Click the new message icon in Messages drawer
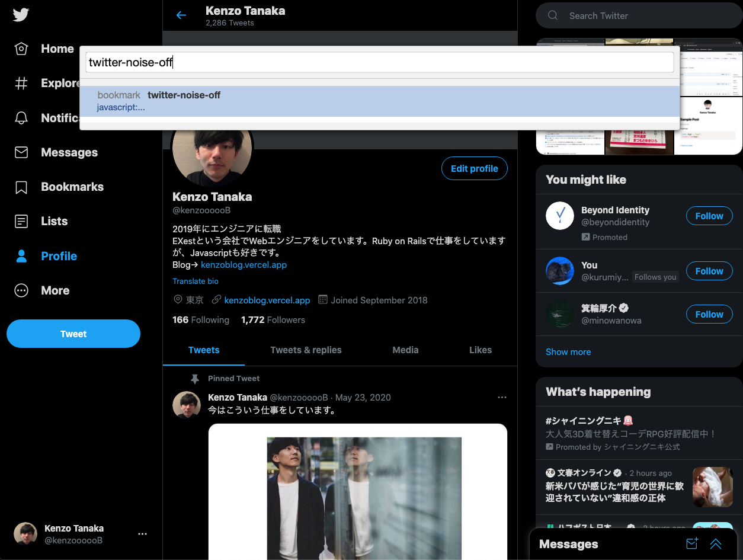743x560 pixels. pyautogui.click(x=691, y=544)
